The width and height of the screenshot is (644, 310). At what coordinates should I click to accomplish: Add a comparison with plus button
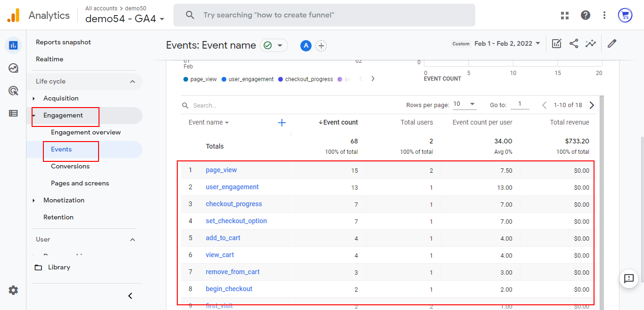tap(321, 46)
